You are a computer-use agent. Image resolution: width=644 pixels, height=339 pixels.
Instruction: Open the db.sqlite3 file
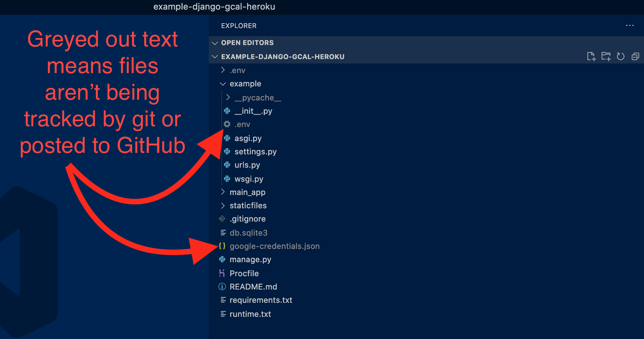tap(249, 233)
